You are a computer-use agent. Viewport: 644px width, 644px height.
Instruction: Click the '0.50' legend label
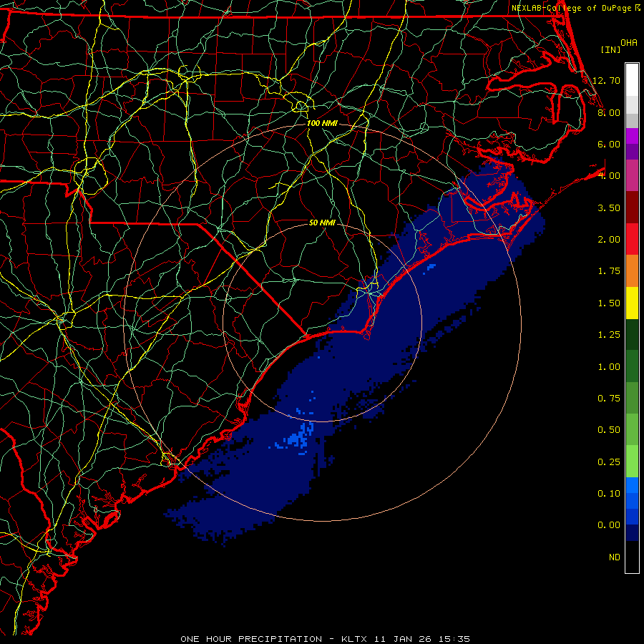[x=609, y=430]
